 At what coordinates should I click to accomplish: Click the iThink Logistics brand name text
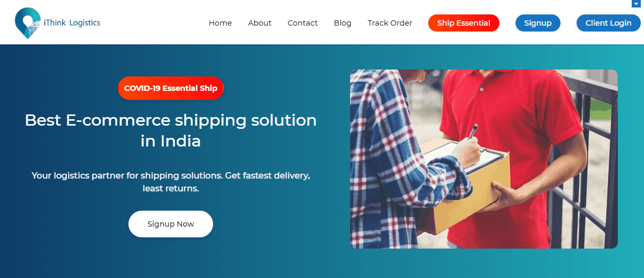tap(72, 23)
